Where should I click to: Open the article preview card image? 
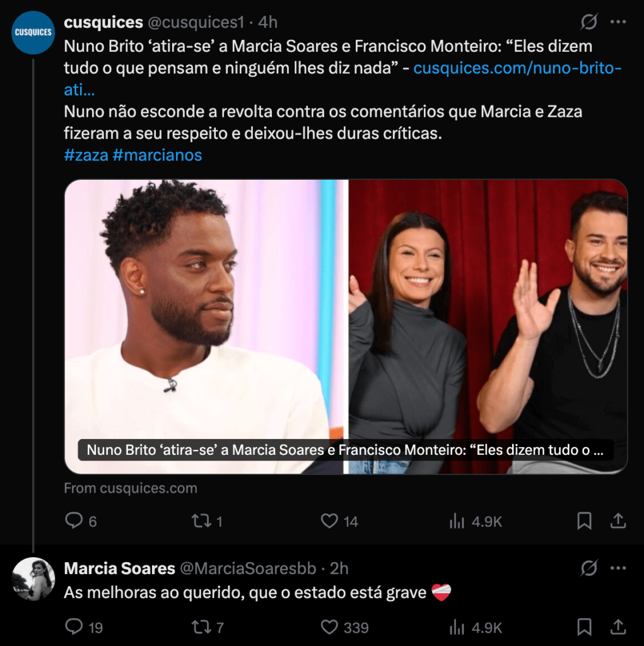346,326
